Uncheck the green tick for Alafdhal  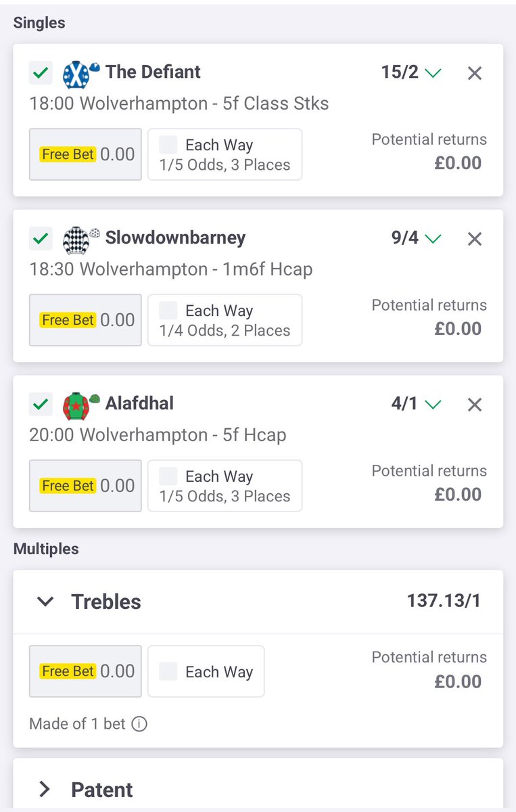[41, 405]
